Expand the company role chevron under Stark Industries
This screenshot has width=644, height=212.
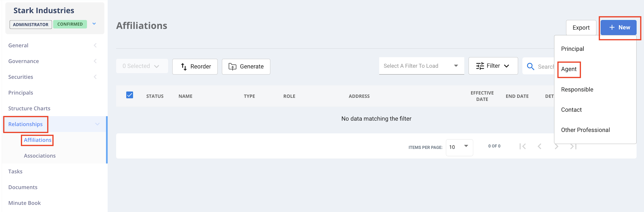94,24
